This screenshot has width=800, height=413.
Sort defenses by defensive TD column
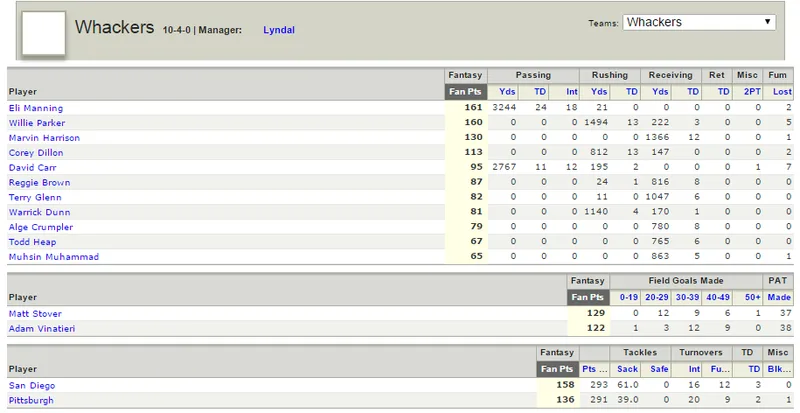pos(754,369)
